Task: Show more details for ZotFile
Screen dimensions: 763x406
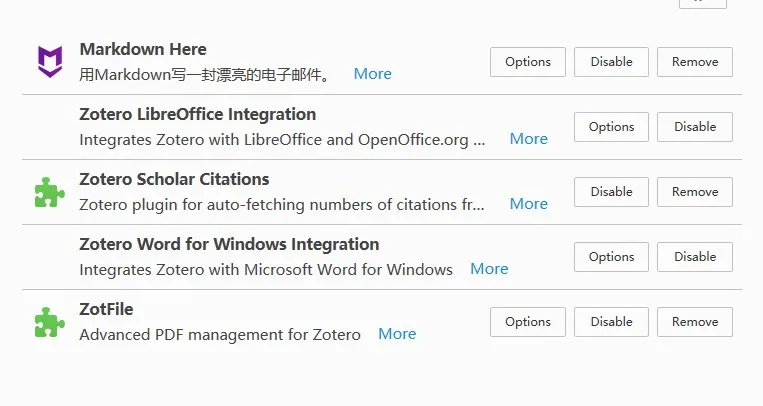Action: pyautogui.click(x=397, y=334)
